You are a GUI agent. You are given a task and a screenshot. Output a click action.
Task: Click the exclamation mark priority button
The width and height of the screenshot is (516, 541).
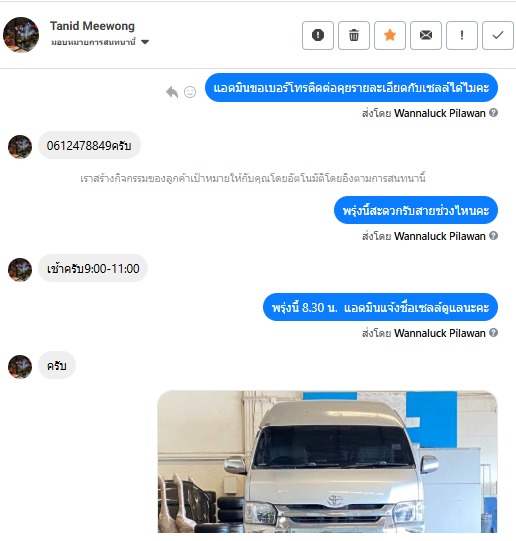pos(462,35)
